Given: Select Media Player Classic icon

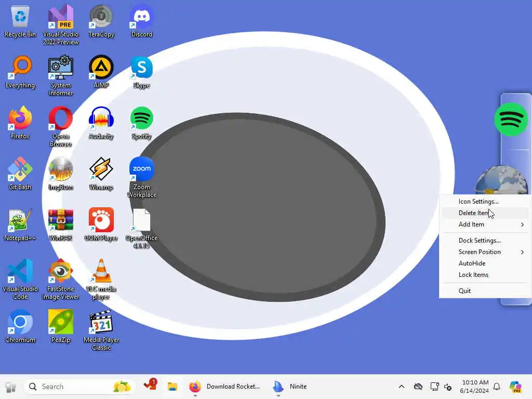Looking at the screenshot, I should pos(101,330).
